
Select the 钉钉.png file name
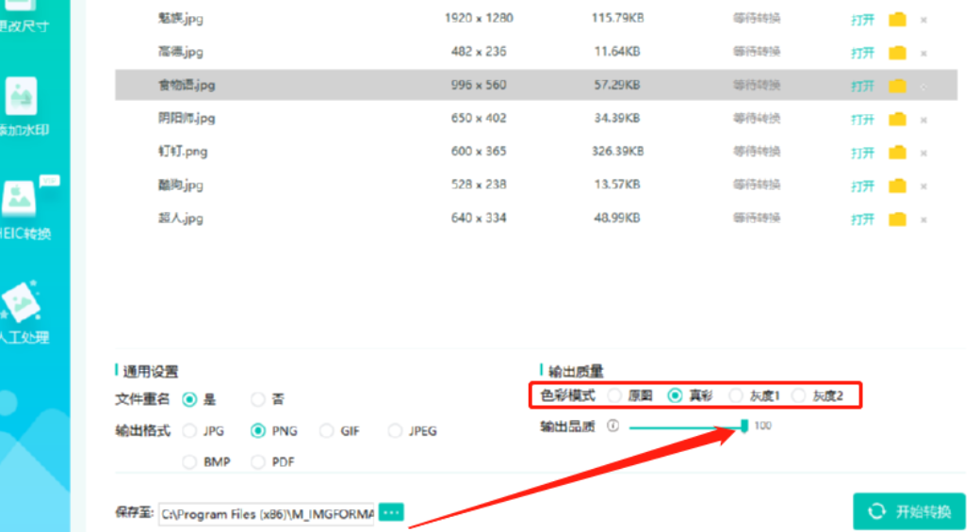pyautogui.click(x=183, y=152)
